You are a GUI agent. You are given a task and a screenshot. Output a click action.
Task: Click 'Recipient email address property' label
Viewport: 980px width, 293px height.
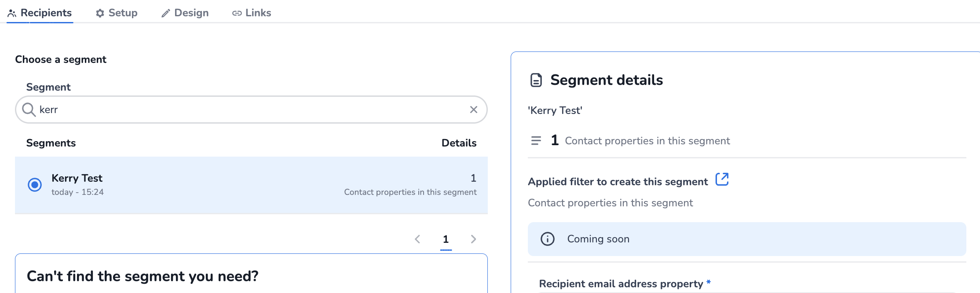[621, 284]
